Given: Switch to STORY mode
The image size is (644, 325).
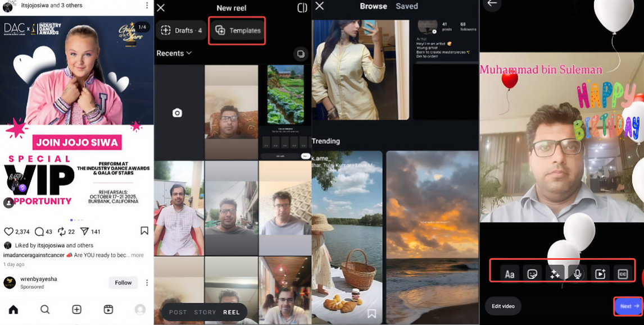Looking at the screenshot, I should pos(205,312).
